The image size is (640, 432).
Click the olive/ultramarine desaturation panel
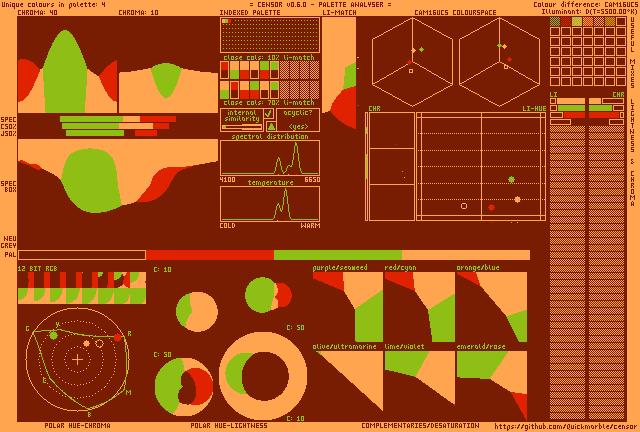pos(347,381)
